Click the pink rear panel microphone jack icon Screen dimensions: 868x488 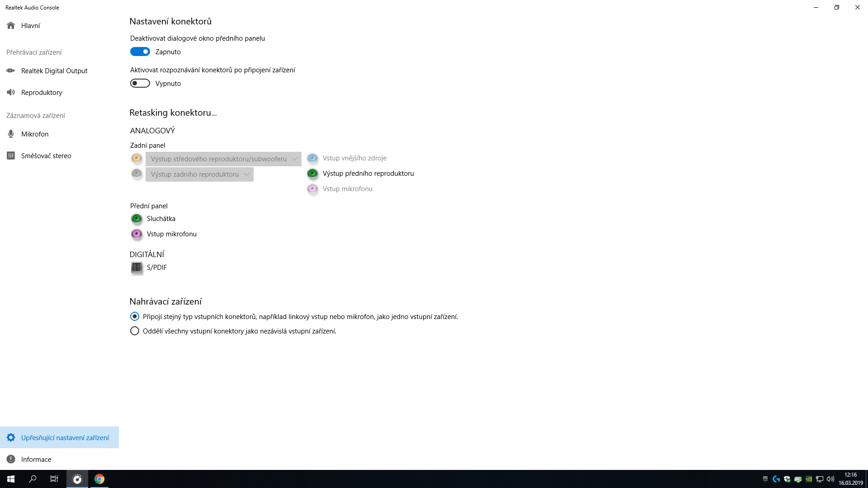point(312,189)
